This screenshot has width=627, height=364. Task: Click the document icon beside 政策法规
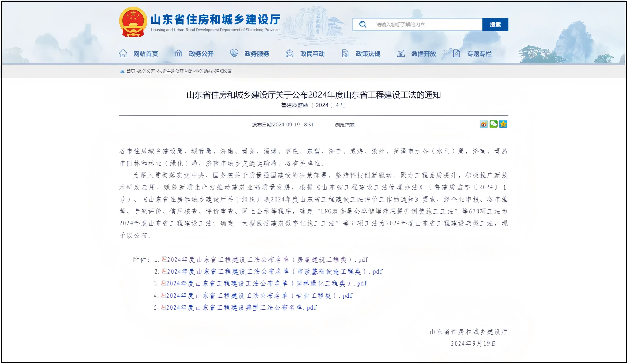pos(345,54)
